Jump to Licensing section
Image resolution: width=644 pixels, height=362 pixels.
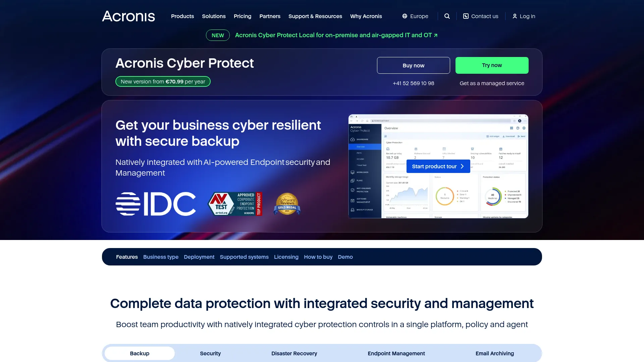click(x=286, y=257)
